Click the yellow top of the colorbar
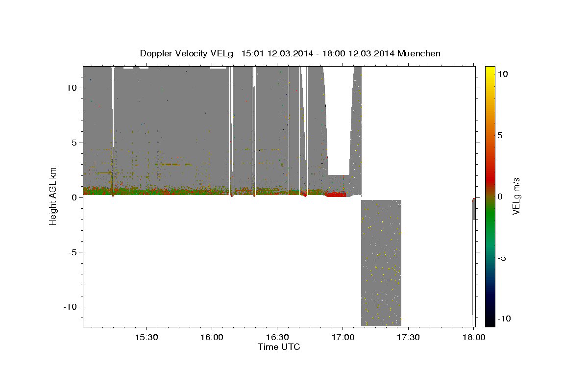Screen dimensions: 588x392 [490, 71]
